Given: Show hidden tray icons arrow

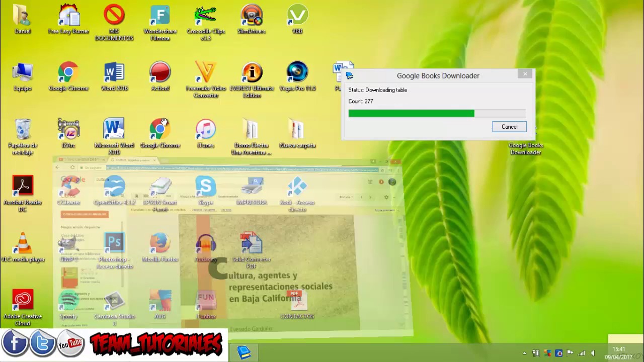Looking at the screenshot, I should coord(524,353).
